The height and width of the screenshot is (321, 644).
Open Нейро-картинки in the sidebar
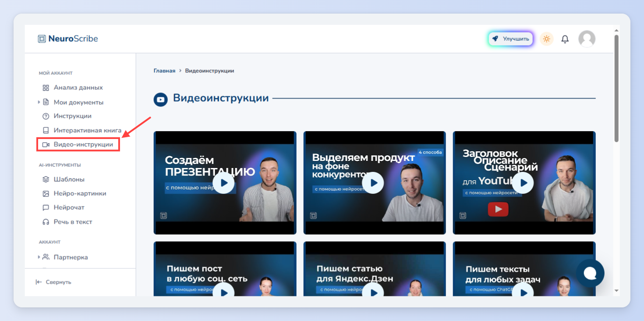tap(80, 193)
